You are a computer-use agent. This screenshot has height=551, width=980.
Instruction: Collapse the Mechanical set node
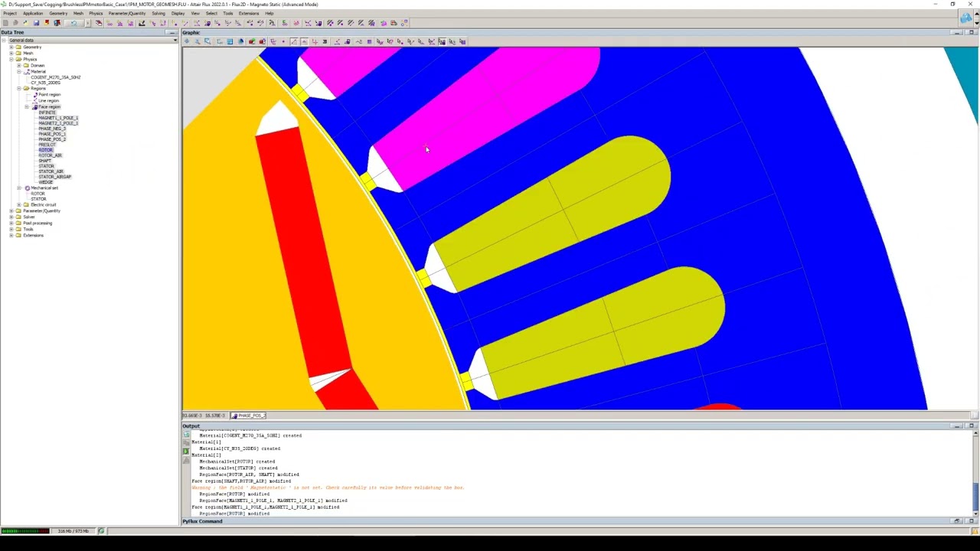19,188
